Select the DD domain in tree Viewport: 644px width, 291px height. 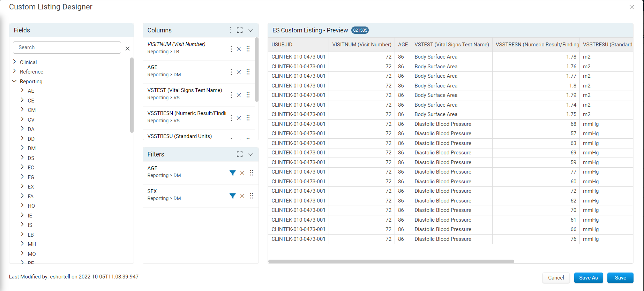31,139
